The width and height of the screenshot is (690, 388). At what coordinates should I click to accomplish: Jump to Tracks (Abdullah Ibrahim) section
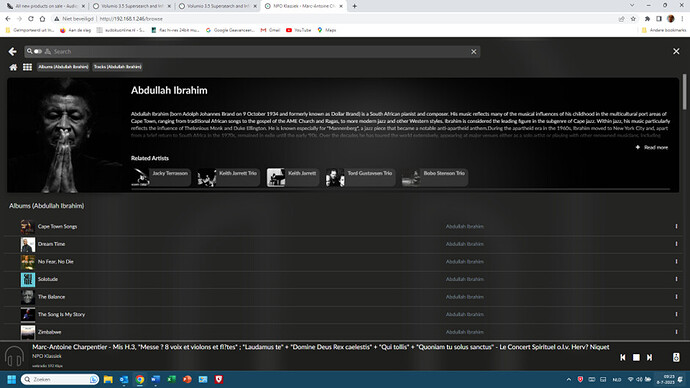[117, 67]
